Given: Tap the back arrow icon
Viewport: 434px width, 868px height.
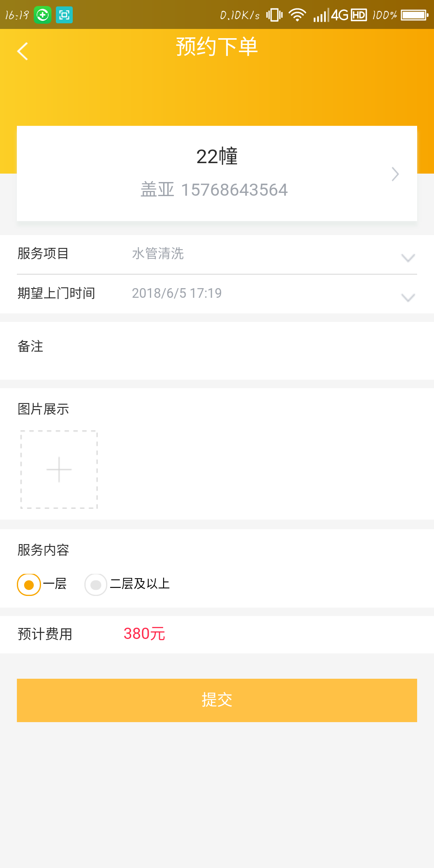Looking at the screenshot, I should (23, 51).
